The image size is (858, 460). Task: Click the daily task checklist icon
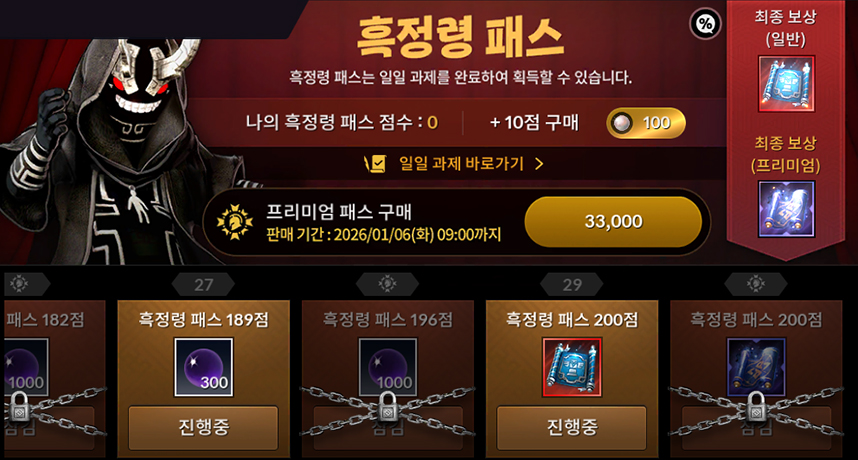pos(375,164)
